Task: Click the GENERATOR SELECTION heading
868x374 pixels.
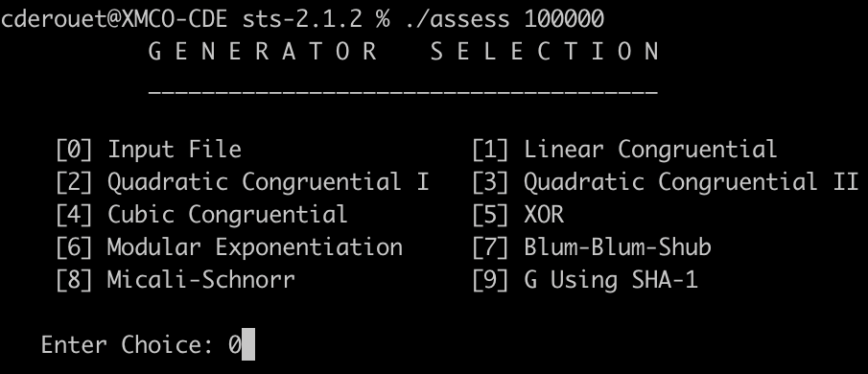Action: pos(404,52)
